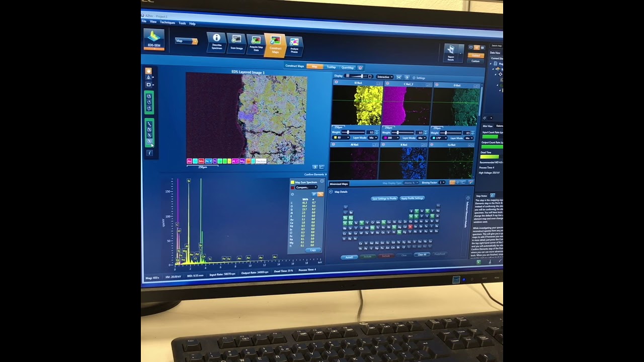
Task: Toggle the Fe element in periodic table
Action: (x=383, y=222)
